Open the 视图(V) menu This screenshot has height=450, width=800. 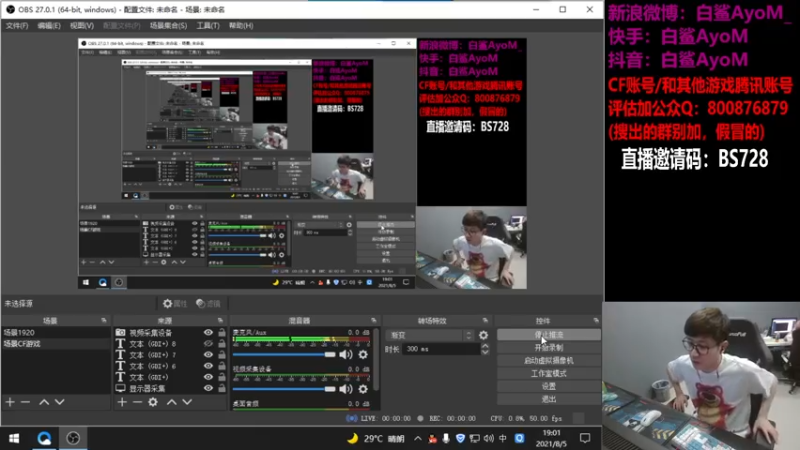[x=82, y=26]
